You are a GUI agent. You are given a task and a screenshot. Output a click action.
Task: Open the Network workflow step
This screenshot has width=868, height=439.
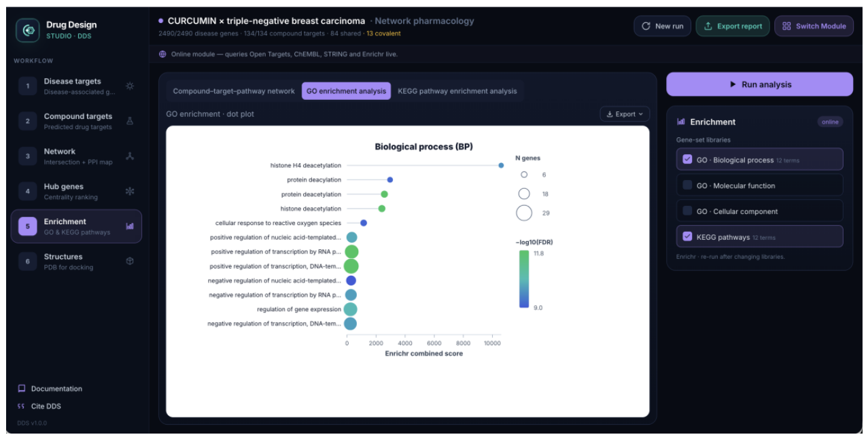(77, 156)
